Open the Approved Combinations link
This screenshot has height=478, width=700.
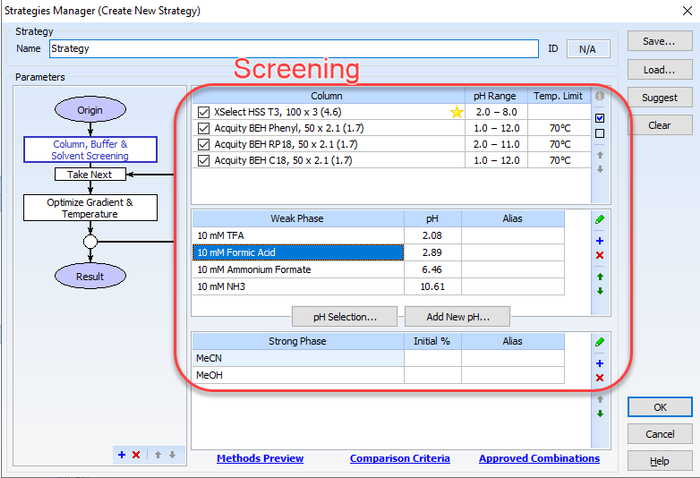click(539, 458)
